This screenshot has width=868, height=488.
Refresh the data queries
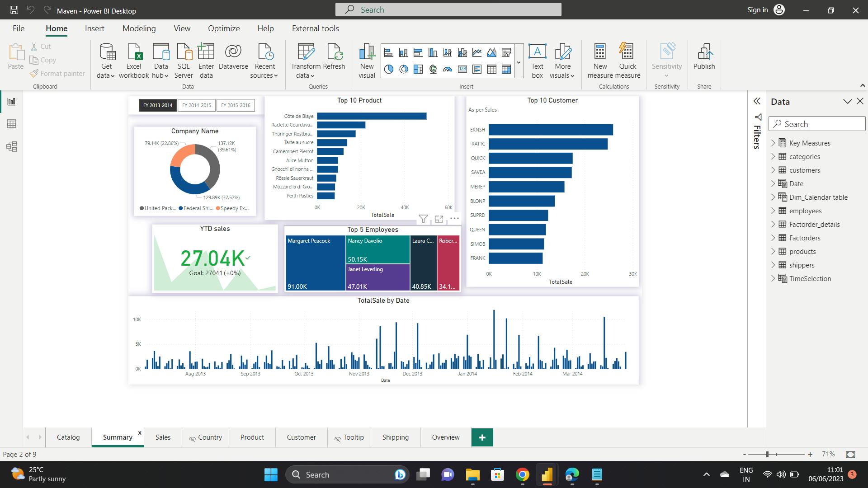(x=334, y=57)
